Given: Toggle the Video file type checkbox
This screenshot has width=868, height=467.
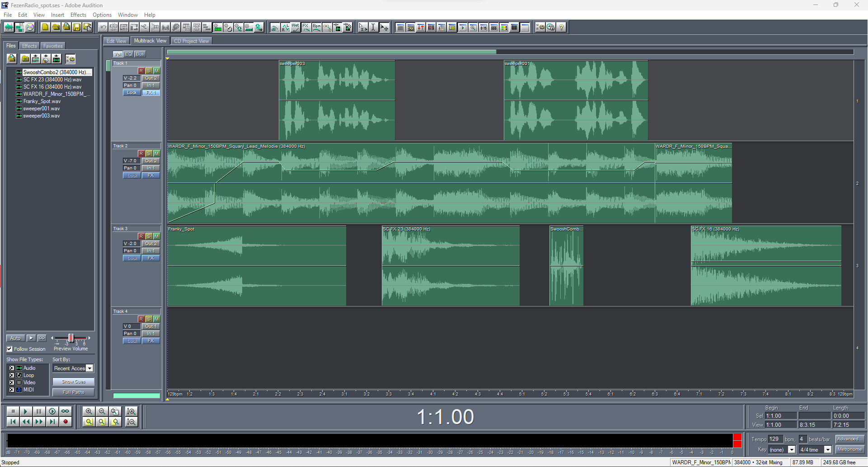Looking at the screenshot, I should [12, 382].
